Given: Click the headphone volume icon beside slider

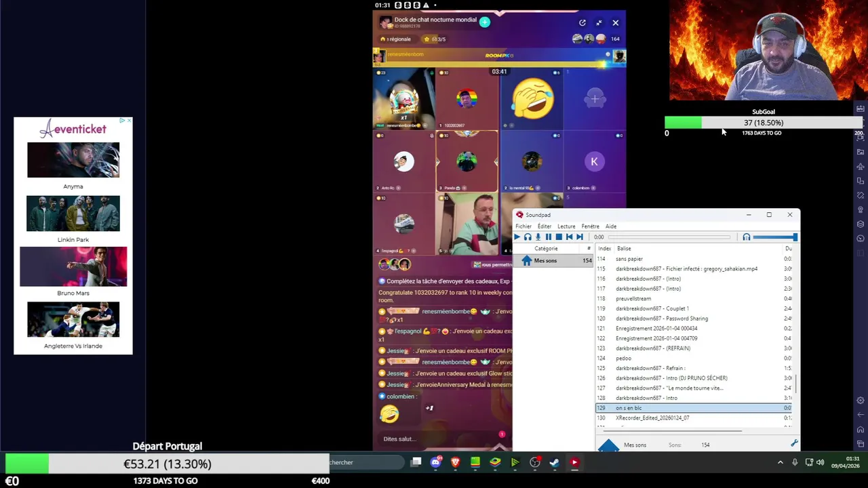Looking at the screenshot, I should [747, 237].
